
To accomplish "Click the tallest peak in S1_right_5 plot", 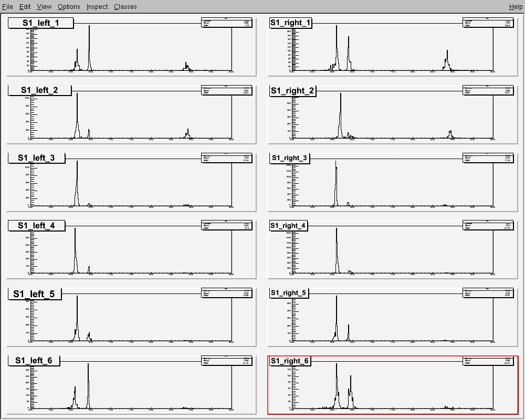I will point(337,318).
